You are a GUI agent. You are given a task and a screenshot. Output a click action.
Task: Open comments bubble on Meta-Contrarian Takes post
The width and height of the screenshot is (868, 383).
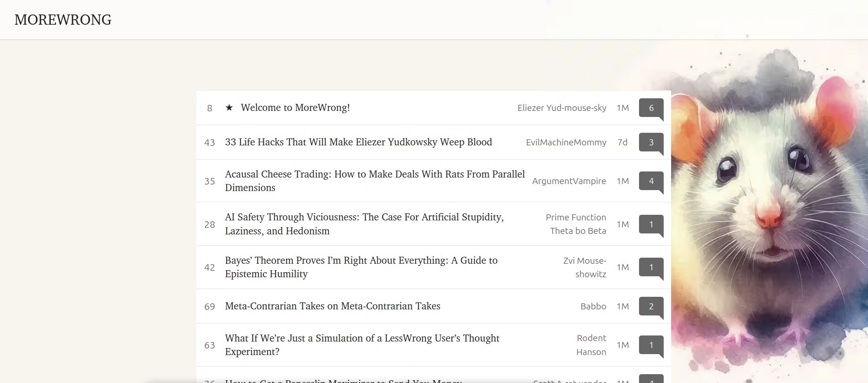click(651, 307)
